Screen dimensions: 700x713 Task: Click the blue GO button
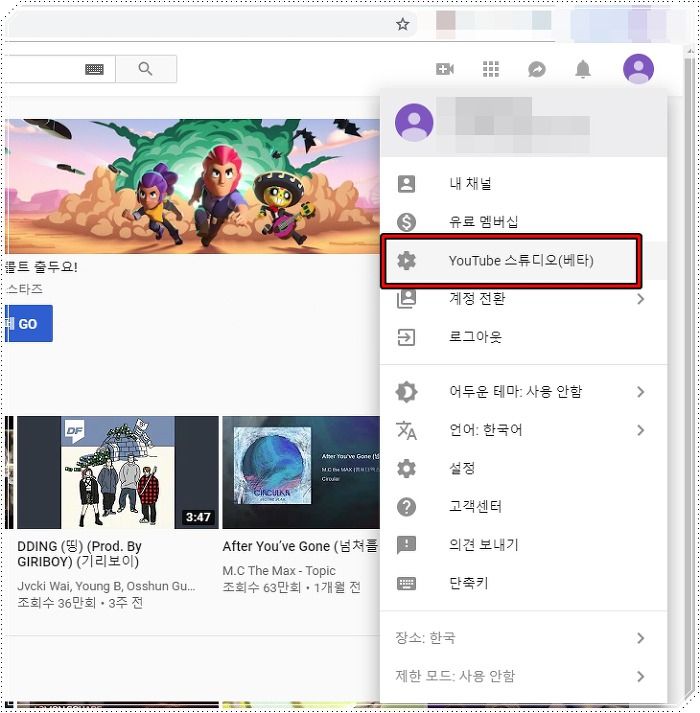pos(29,323)
